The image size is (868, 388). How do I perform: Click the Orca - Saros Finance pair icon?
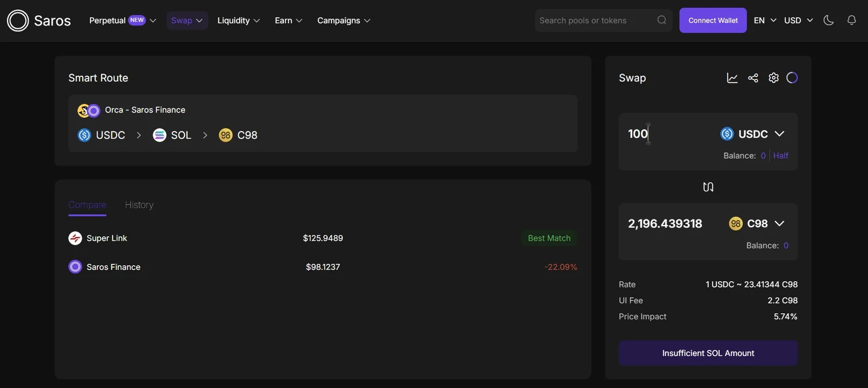(x=89, y=111)
